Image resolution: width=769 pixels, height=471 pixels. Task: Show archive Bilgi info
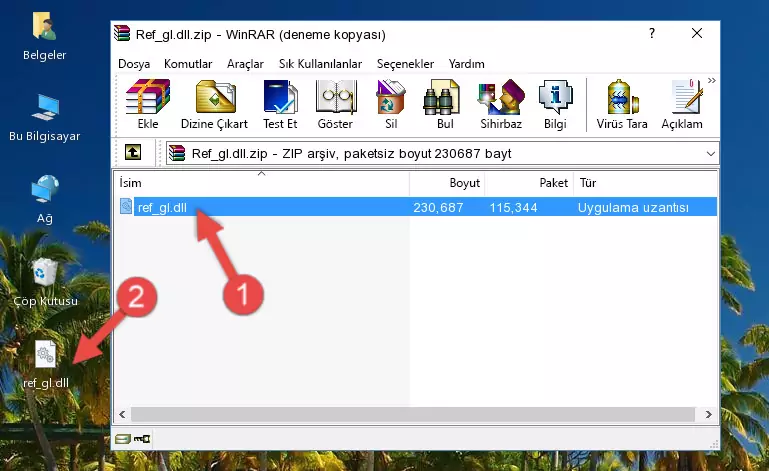pos(555,104)
